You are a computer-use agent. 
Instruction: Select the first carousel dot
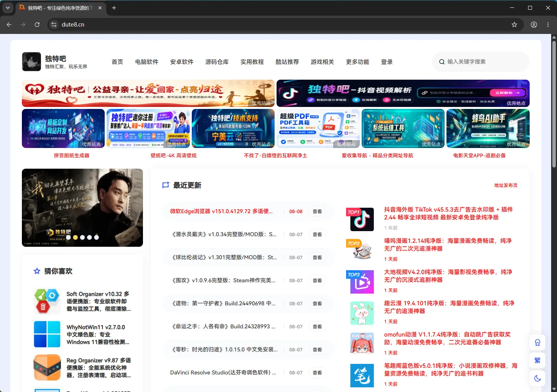[68, 237]
